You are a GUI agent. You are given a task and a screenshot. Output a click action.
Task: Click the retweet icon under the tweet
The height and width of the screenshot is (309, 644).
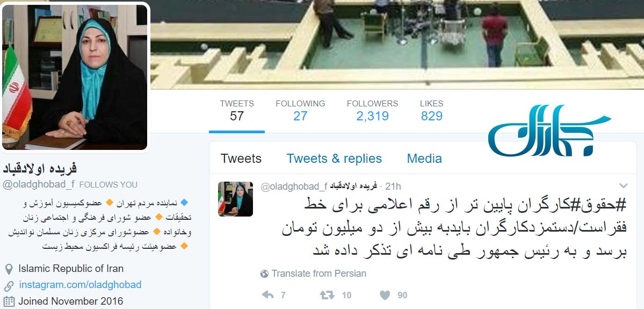[x=327, y=294]
